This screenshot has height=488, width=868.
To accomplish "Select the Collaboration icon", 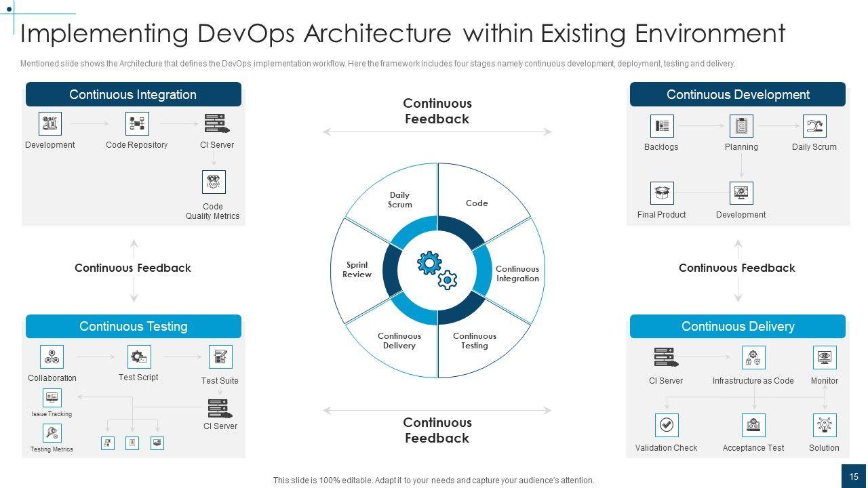I will click(52, 357).
